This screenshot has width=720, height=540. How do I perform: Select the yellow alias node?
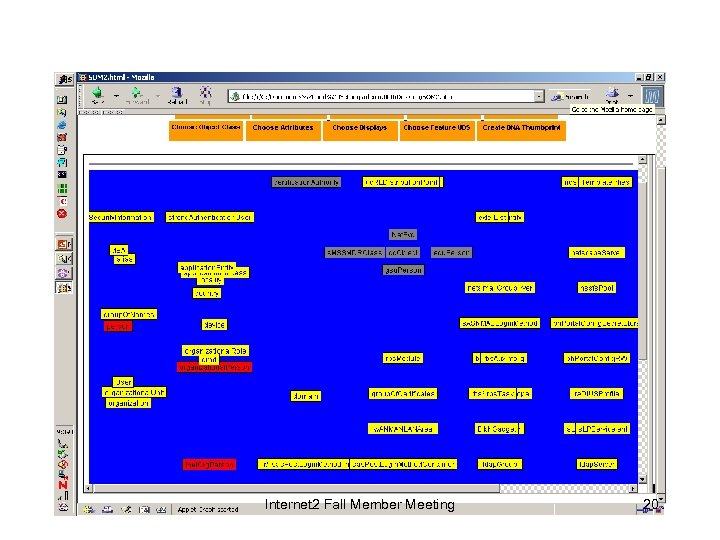[x=124, y=259]
